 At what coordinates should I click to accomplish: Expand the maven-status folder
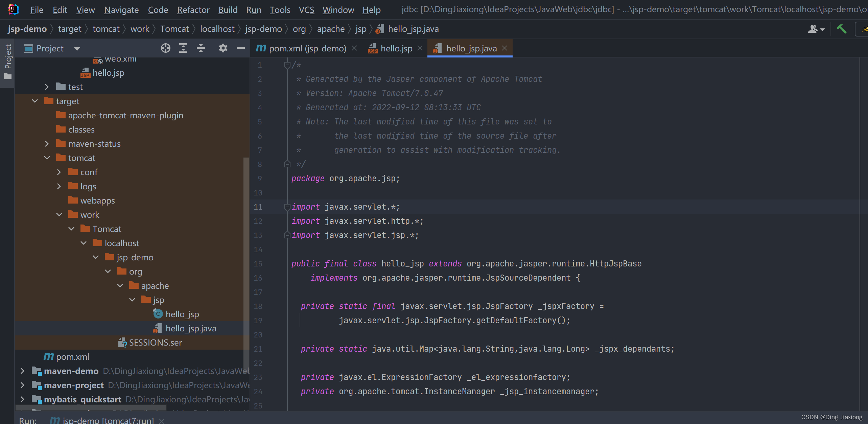coord(47,144)
